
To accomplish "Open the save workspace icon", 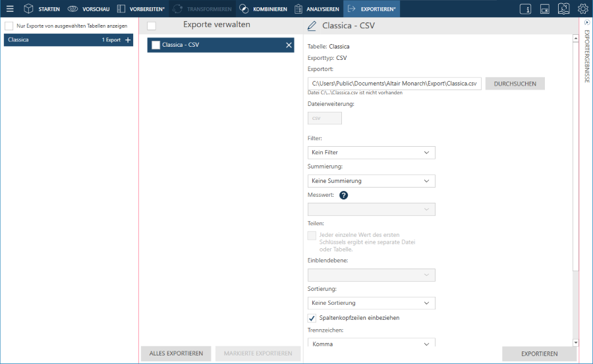I will tap(545, 9).
